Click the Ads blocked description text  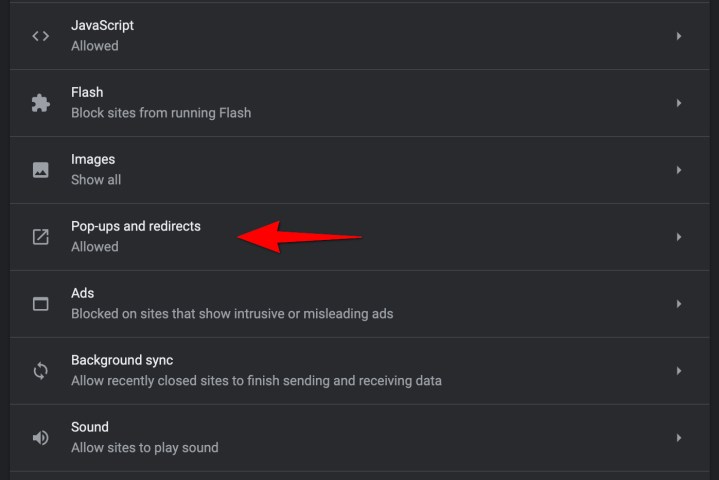click(x=231, y=314)
